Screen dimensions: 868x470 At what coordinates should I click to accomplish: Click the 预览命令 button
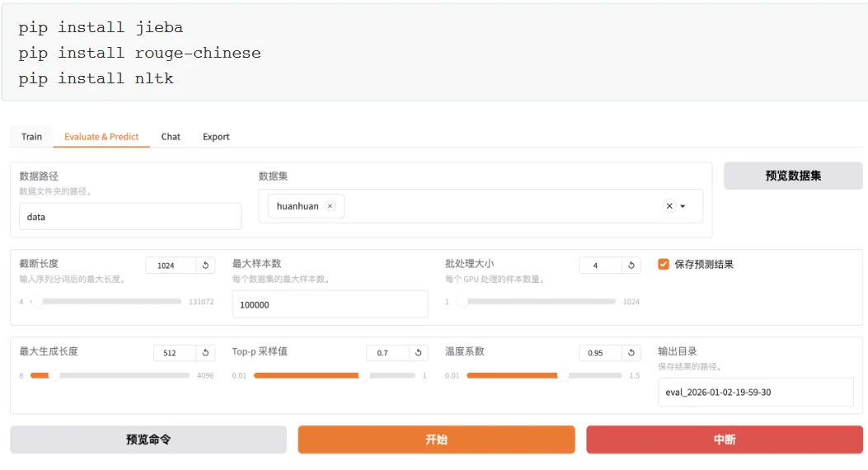tap(148, 439)
